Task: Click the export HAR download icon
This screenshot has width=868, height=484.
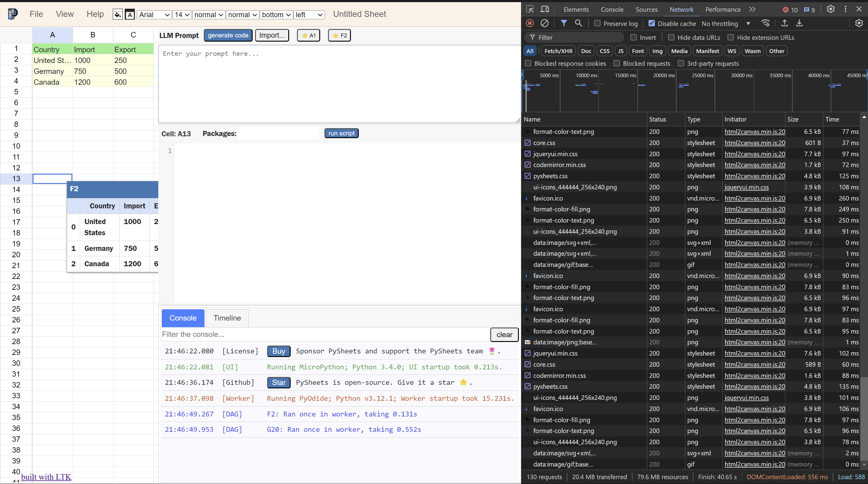Action: (799, 23)
